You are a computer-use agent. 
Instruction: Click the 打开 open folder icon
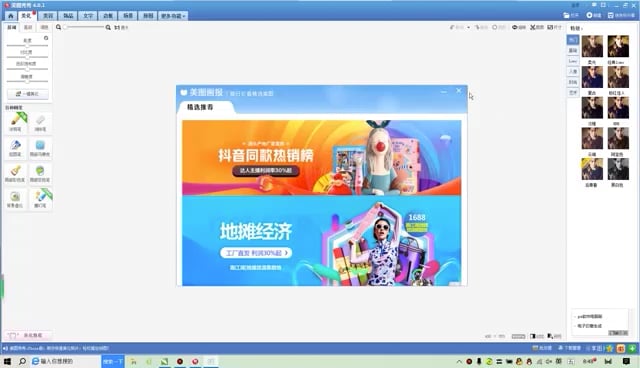[x=571, y=15]
